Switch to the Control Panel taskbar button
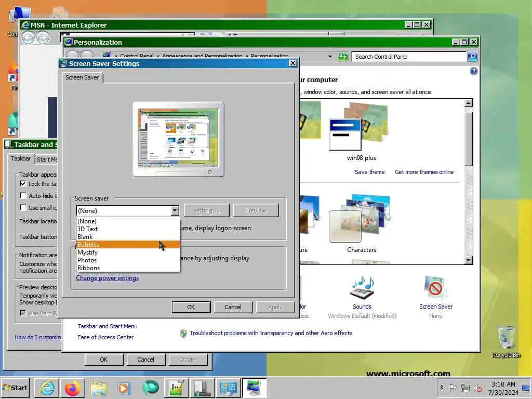The height and width of the screenshot is (399, 532). coord(229,388)
